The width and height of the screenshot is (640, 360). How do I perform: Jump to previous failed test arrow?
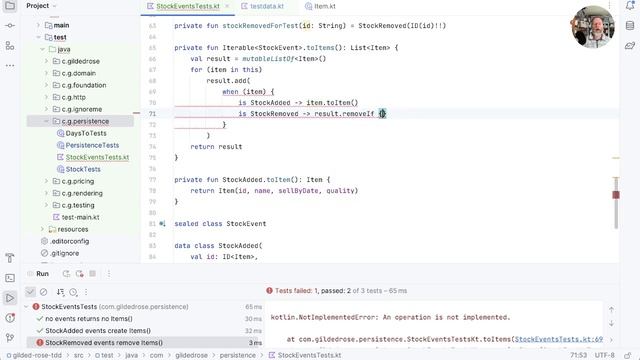[611, 310]
